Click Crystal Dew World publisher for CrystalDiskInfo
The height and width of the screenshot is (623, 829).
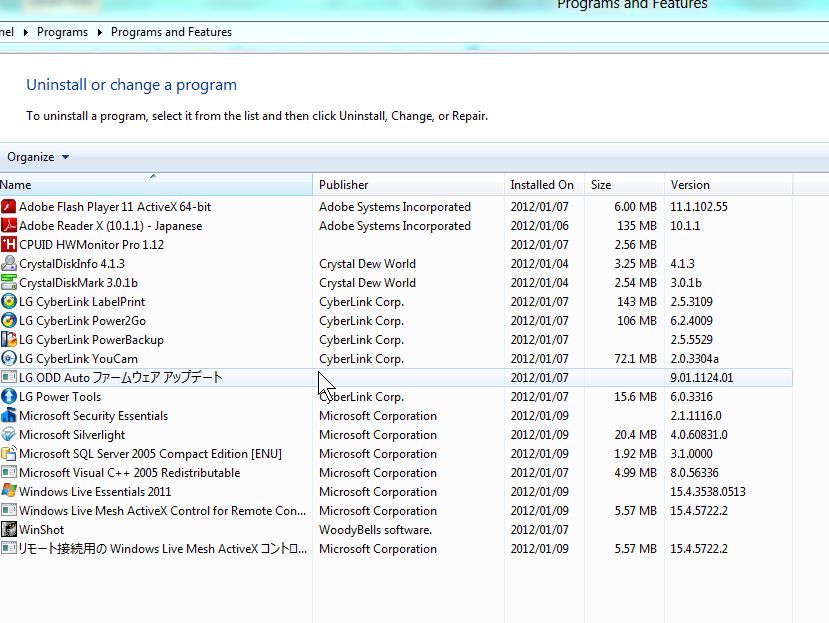367,264
